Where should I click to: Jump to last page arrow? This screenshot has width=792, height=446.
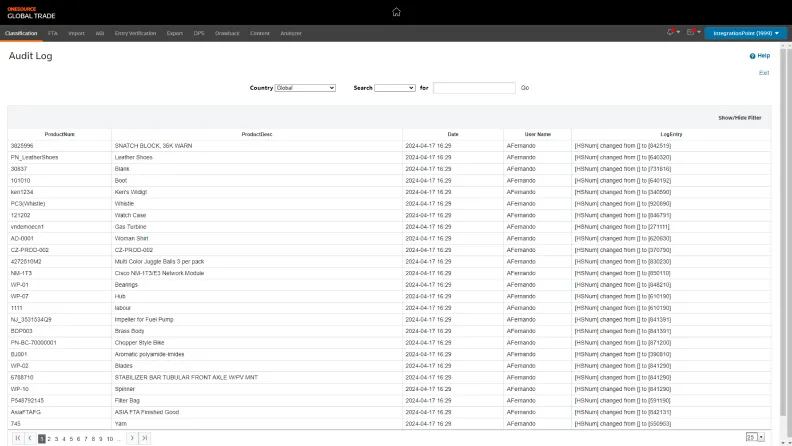pyautogui.click(x=145, y=438)
